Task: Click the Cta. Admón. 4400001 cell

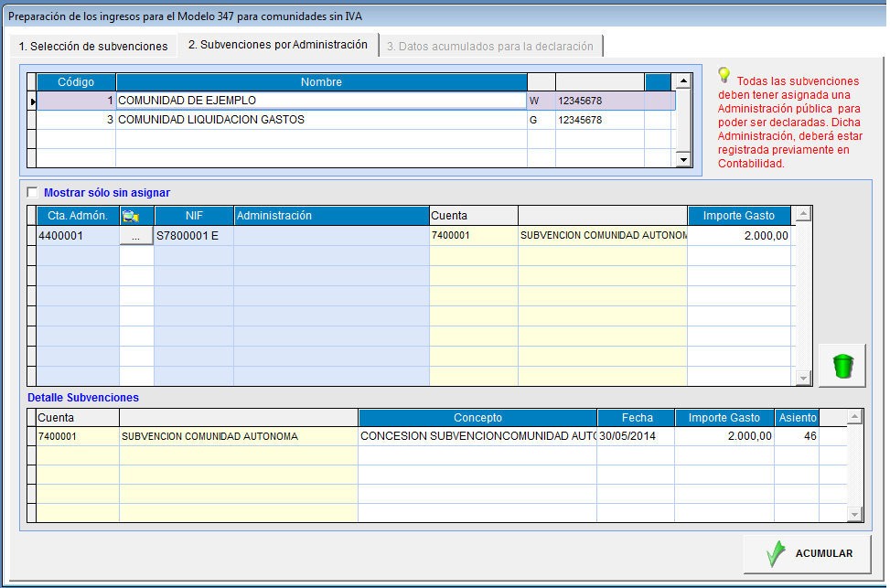Action: click(x=77, y=236)
